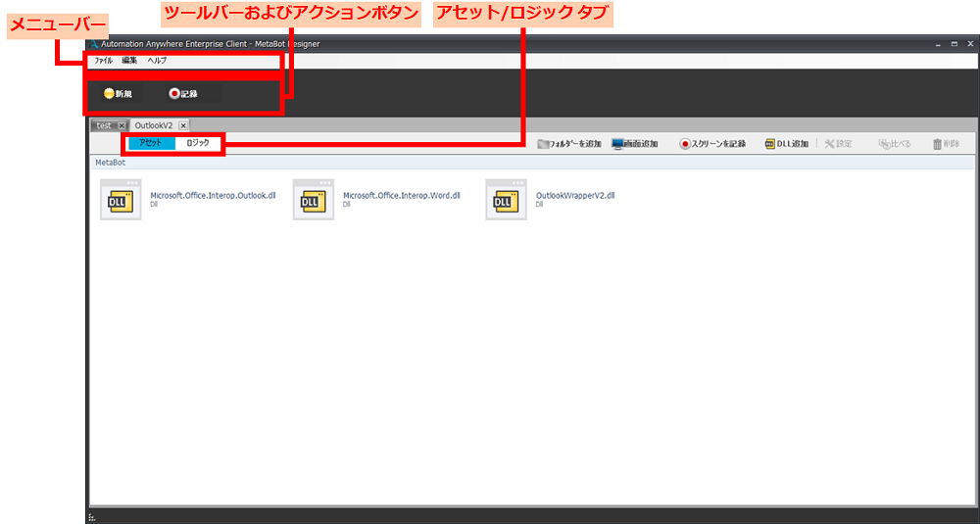Close the OutlookV2 tab
This screenshot has height=524, width=980.
[183, 125]
